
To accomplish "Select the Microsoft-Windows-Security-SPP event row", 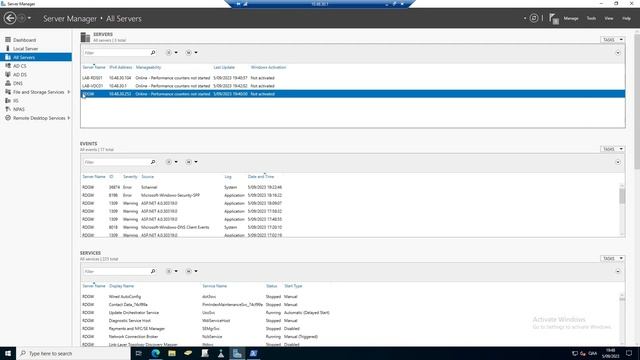I will click(350, 196).
